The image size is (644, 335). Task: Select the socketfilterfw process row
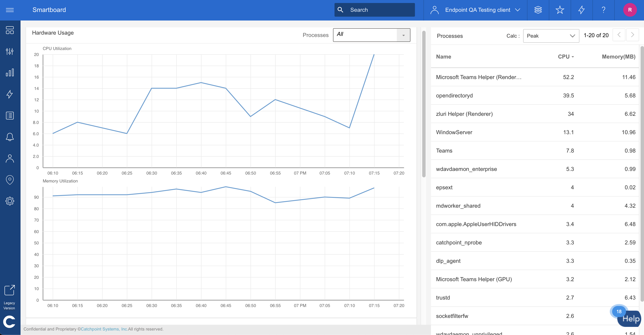535,316
